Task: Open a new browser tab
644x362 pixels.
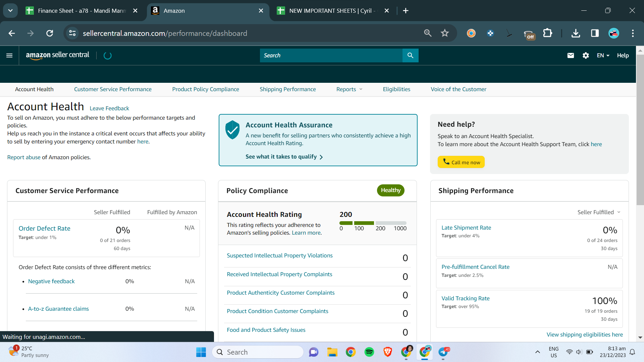Action: click(406, 11)
